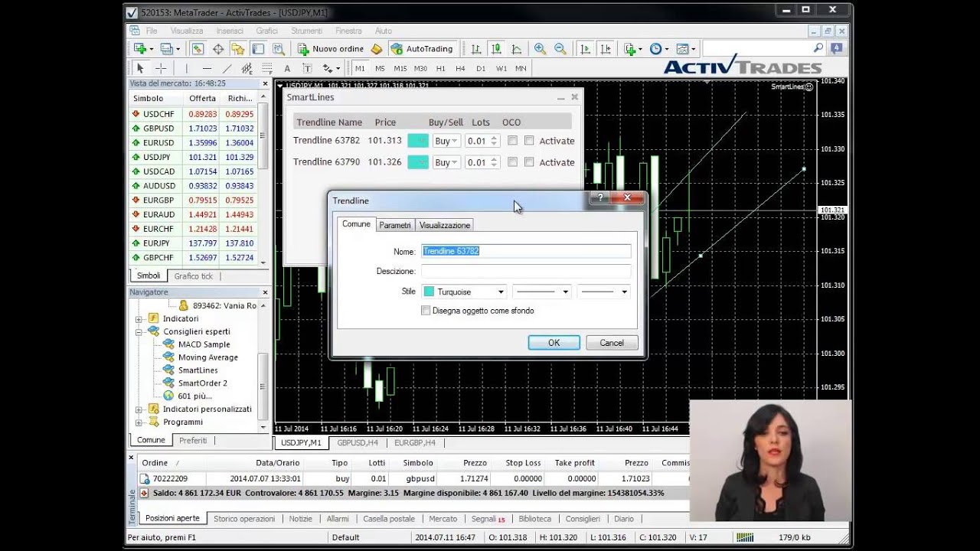Zoom out on the chart
This screenshot has width=980, height=551.
(x=560, y=49)
